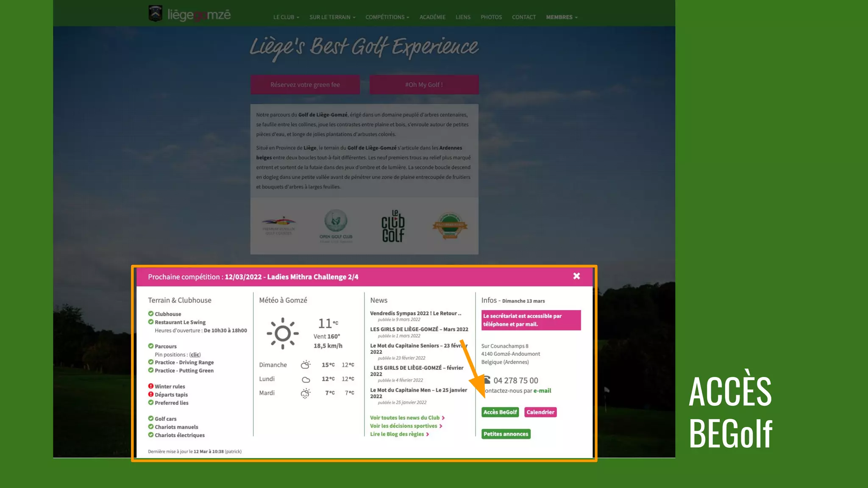
Task: Click the telephone icon beside 04 278 75 00
Action: tap(487, 380)
